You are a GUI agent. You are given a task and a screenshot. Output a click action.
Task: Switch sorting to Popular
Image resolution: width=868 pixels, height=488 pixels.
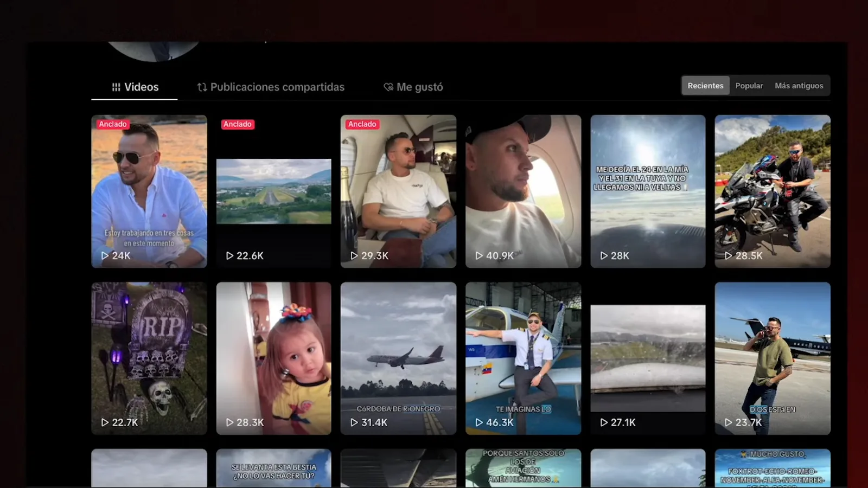pos(749,86)
